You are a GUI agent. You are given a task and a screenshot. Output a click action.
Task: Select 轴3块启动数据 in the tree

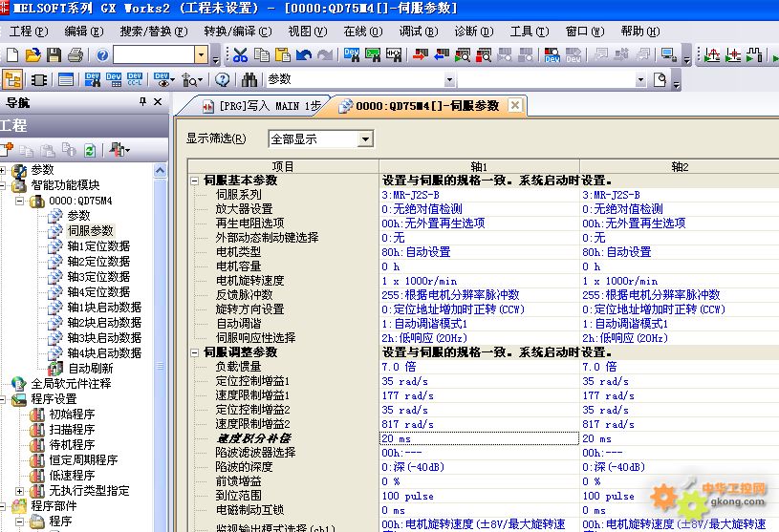[104, 338]
